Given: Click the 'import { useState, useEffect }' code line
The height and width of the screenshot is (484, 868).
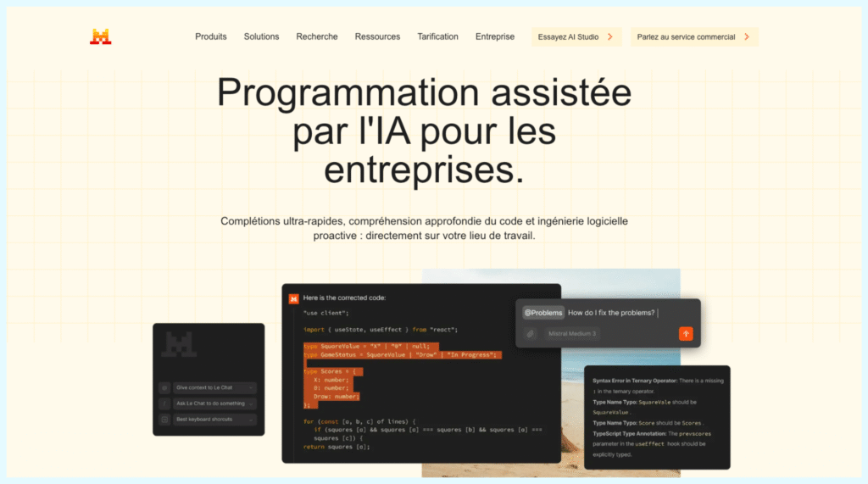Looking at the screenshot, I should point(381,330).
